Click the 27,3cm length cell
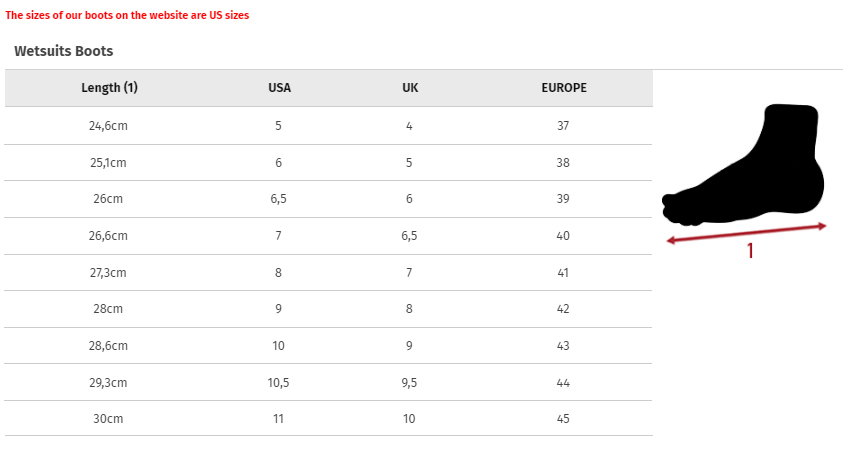843x450 pixels. tap(108, 273)
